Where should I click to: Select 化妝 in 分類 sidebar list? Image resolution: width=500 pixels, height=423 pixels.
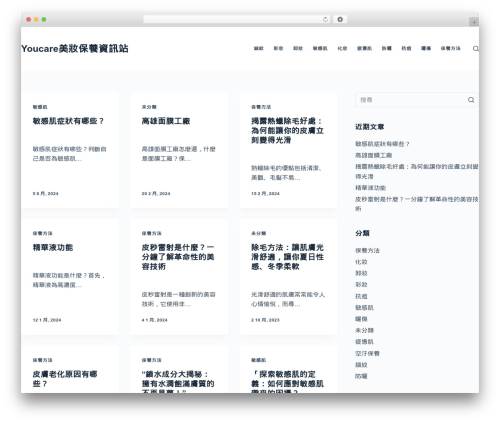[x=361, y=262]
